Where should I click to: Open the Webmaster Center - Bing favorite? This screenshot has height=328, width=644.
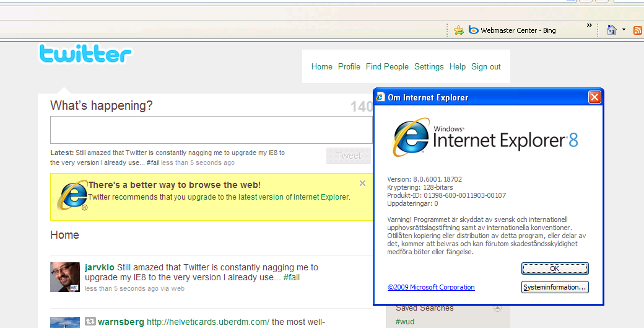512,30
